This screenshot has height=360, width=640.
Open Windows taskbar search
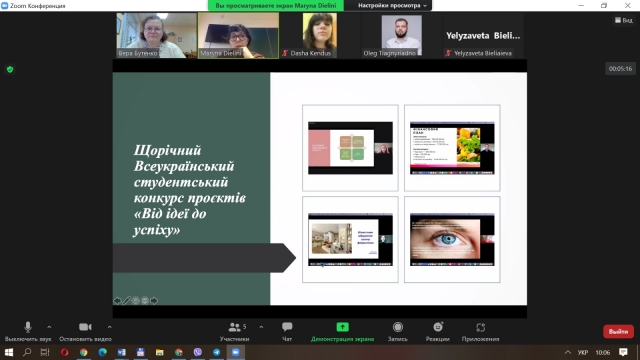27,352
